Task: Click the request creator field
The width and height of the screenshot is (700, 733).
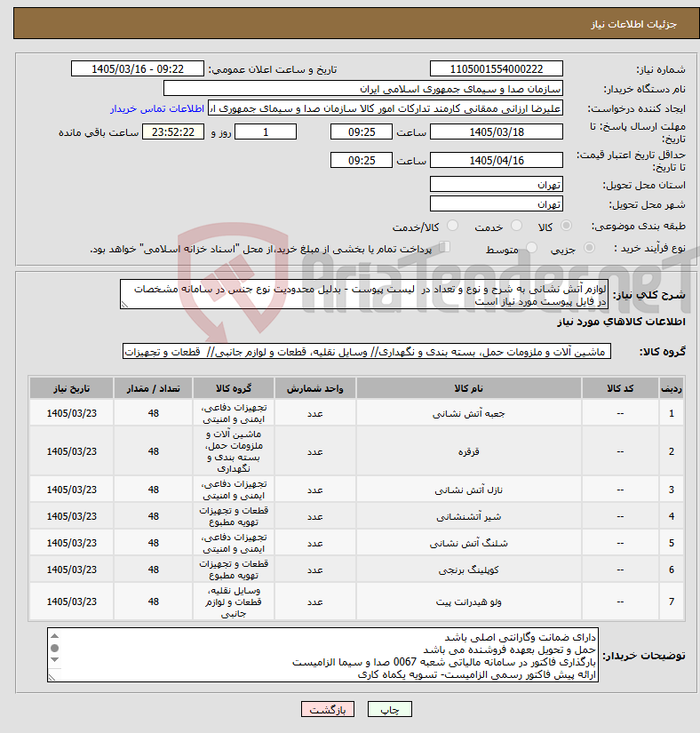Action: [x=385, y=108]
